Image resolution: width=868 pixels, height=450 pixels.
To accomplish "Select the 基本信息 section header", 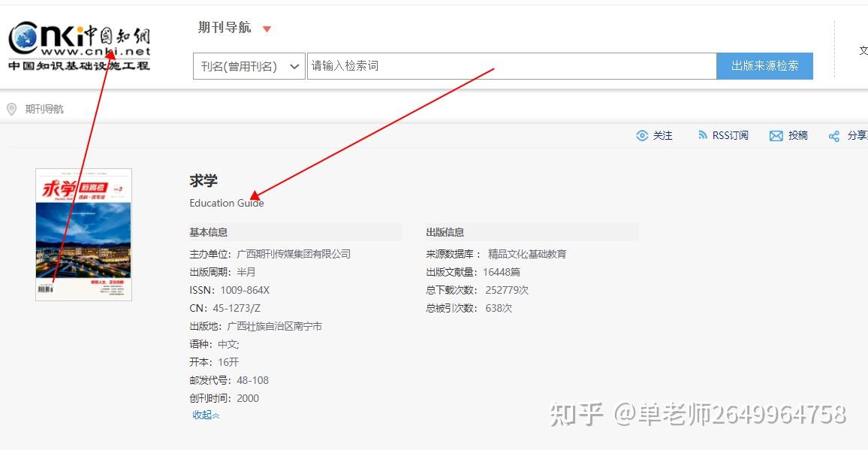I will coord(209,232).
